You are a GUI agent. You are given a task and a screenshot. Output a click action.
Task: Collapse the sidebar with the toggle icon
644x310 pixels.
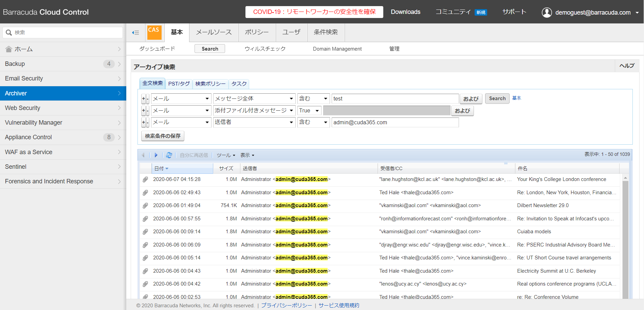tap(135, 33)
